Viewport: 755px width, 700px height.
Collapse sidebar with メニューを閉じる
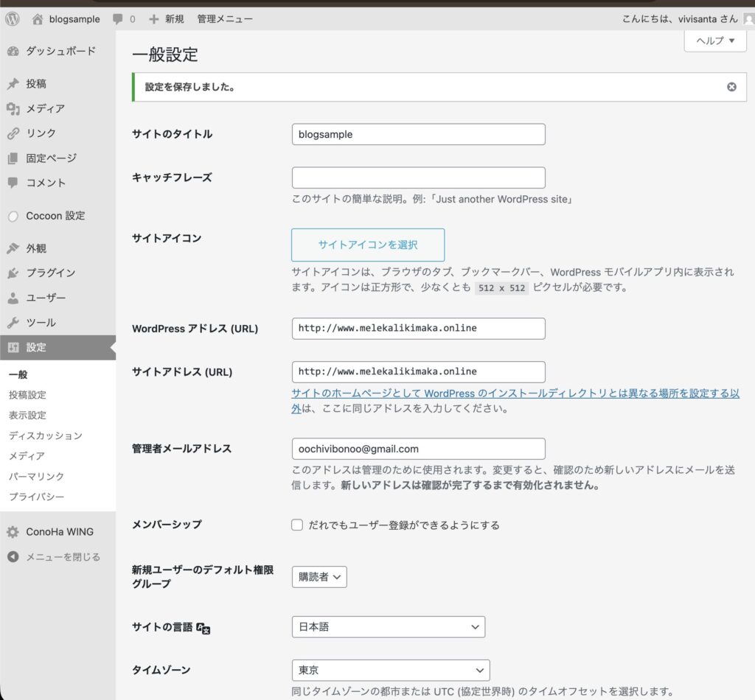63,557
